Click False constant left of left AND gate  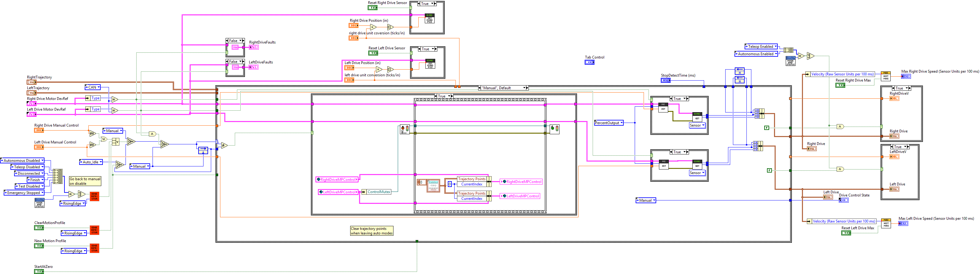(x=769, y=170)
